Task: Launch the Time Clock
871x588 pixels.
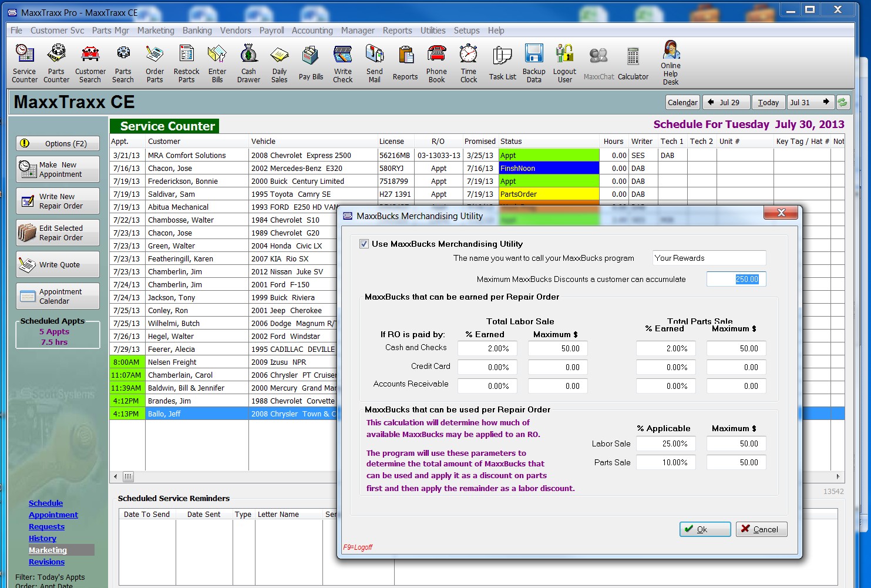Action: pos(469,63)
